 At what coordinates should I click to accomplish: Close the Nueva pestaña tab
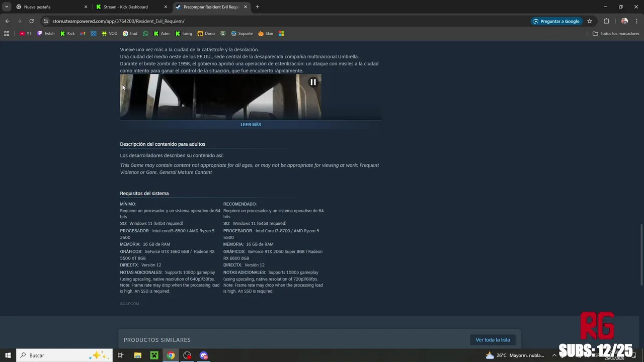click(86, 7)
